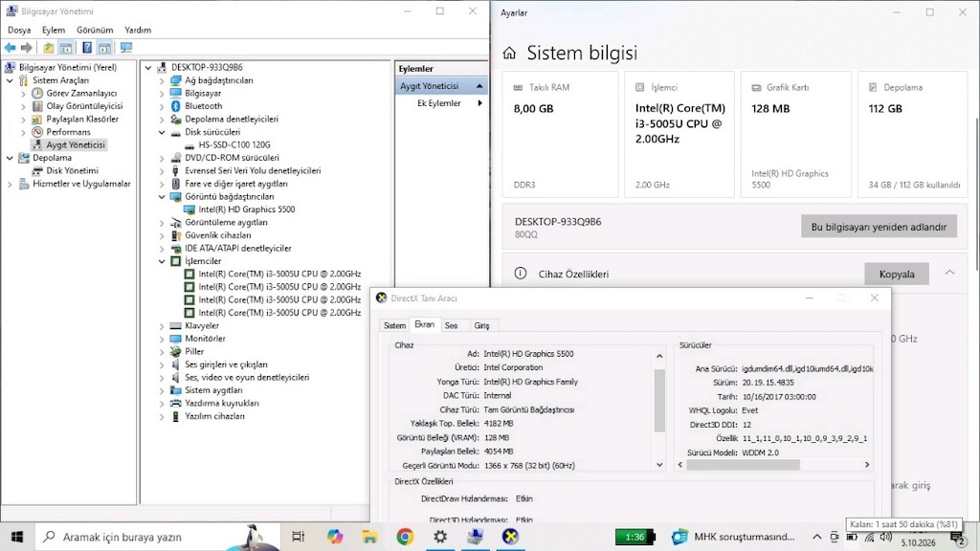
Task: Open the Windows Start button
Action: pos(17,537)
